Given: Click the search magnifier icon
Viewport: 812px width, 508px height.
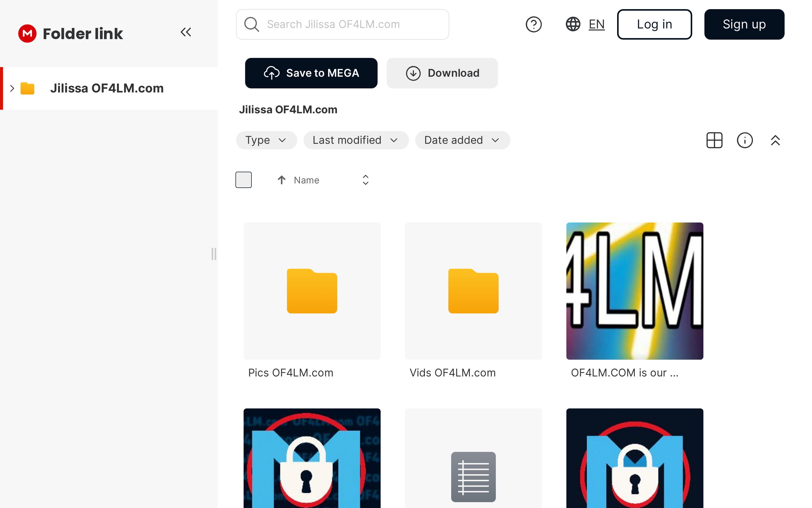Looking at the screenshot, I should click(252, 24).
